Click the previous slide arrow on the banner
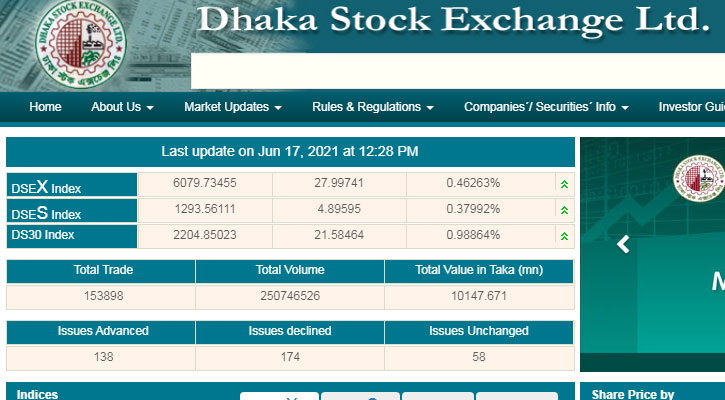Viewport: 725px width, 400px height. [x=623, y=244]
